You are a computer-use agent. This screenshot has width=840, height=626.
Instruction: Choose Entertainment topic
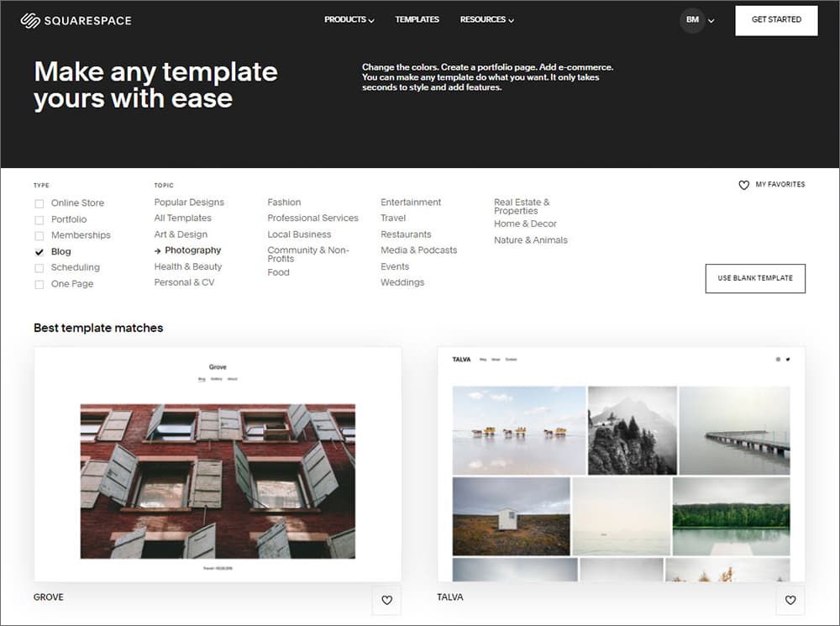tap(411, 202)
